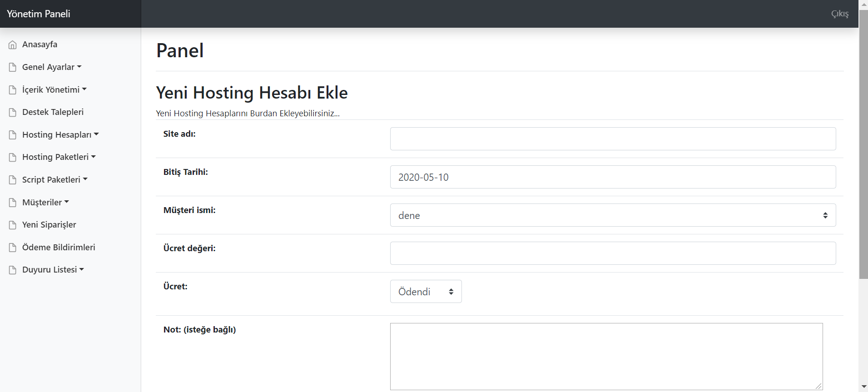Open Destek Talepleri from the sidebar
This screenshot has height=392, width=868.
pyautogui.click(x=53, y=112)
